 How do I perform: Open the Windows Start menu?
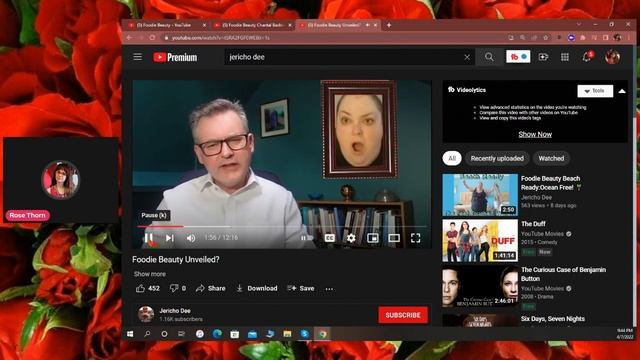[x=130, y=334]
